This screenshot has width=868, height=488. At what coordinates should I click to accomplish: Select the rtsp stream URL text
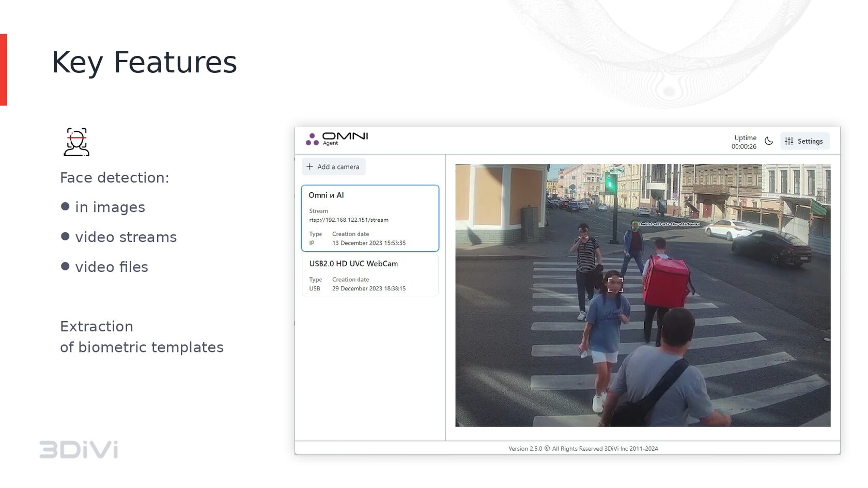[x=348, y=219]
